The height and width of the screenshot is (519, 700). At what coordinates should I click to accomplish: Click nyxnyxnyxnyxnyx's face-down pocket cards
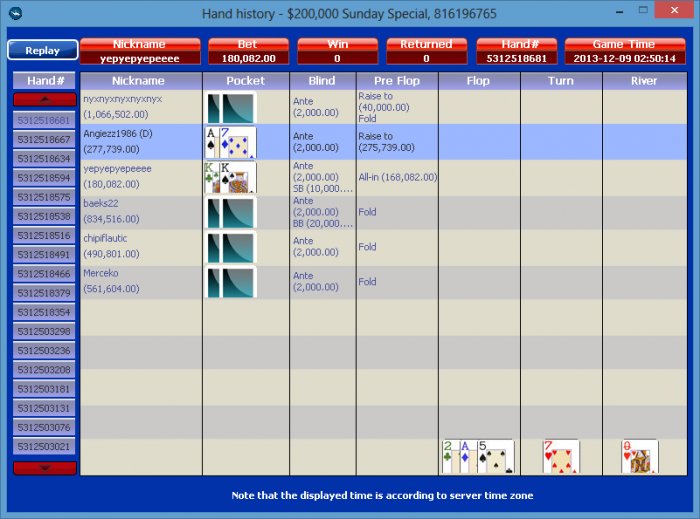coord(231,108)
